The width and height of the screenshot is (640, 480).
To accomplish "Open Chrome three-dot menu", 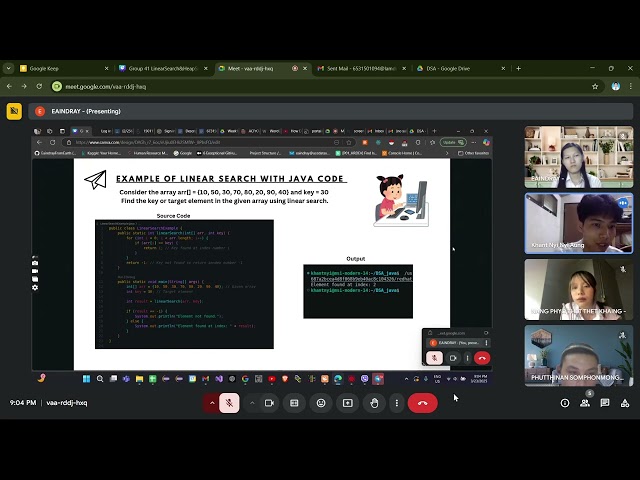I will click(x=631, y=87).
